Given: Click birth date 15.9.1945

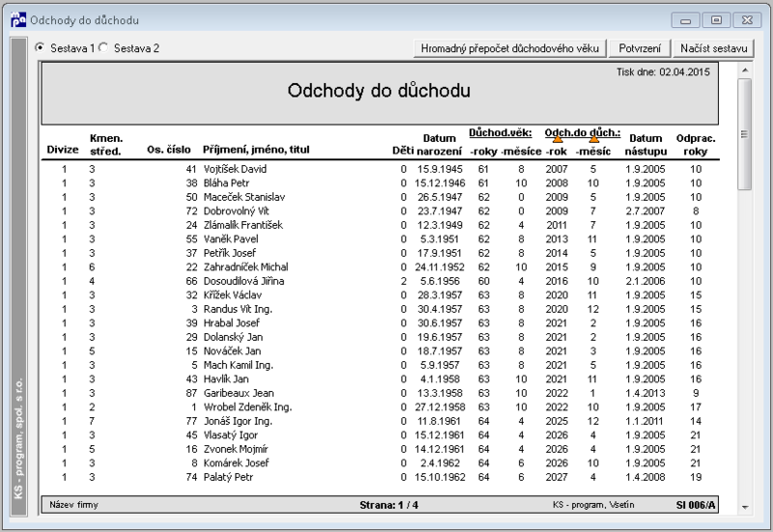Looking at the screenshot, I should pos(440,169).
